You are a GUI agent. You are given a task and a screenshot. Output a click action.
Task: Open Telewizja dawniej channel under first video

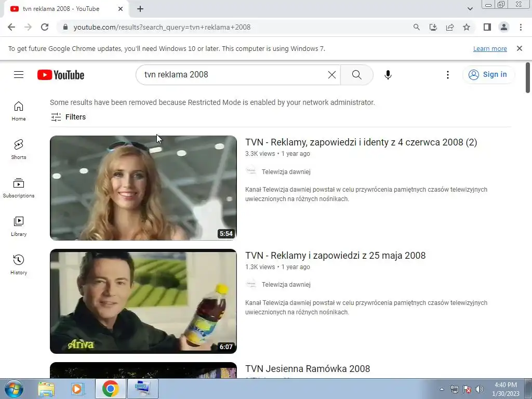click(x=286, y=171)
